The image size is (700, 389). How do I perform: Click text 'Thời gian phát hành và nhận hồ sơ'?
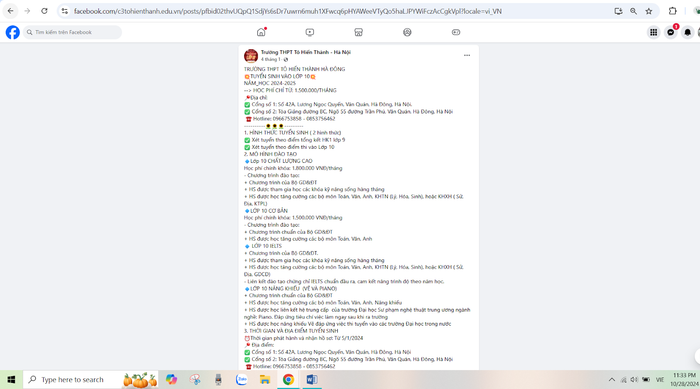291,338
